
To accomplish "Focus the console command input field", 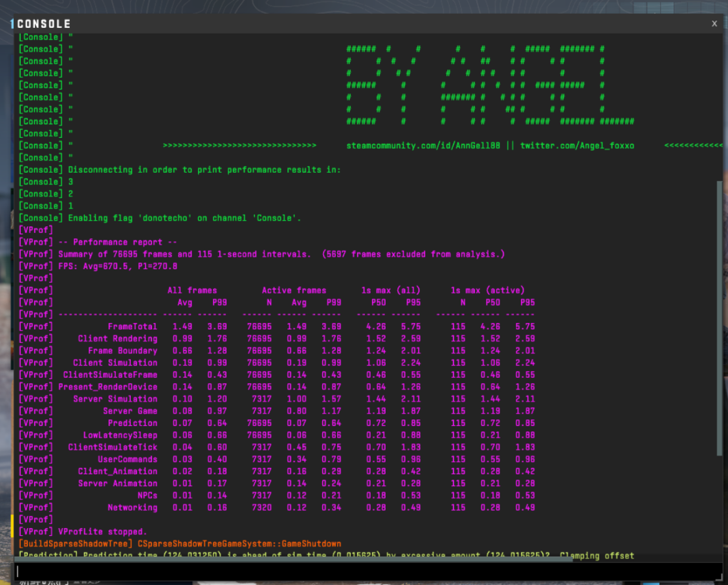I will coord(368,571).
